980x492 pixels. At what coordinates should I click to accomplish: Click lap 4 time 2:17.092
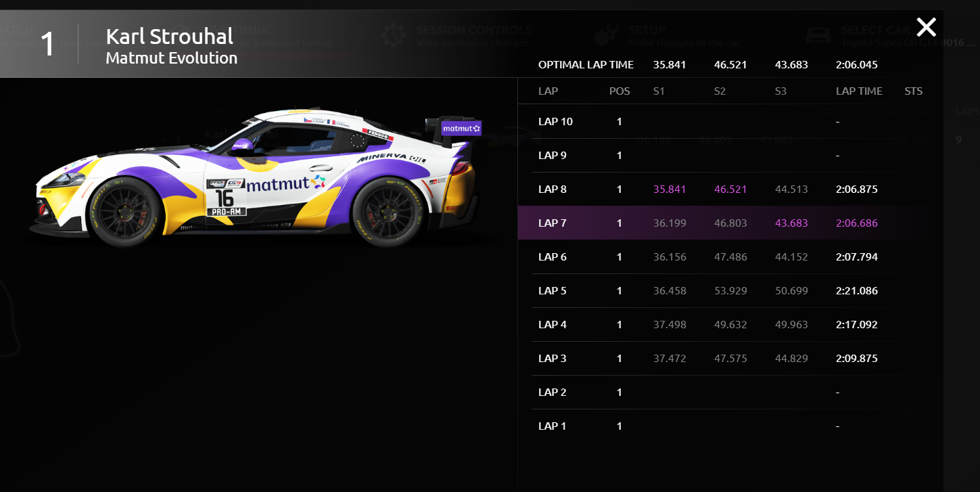point(857,325)
